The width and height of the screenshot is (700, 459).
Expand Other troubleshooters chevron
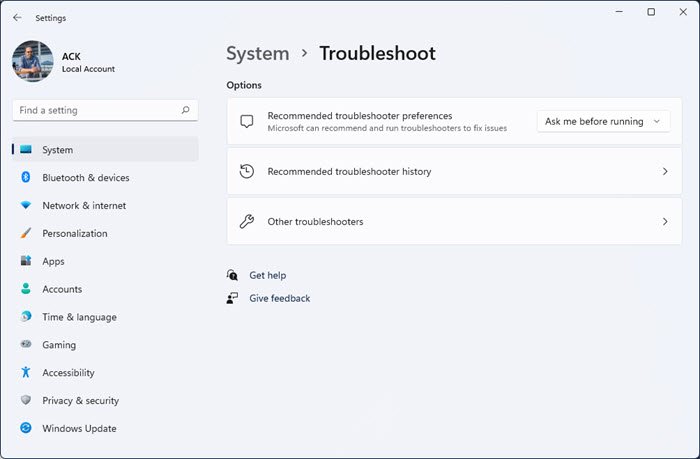pos(665,222)
